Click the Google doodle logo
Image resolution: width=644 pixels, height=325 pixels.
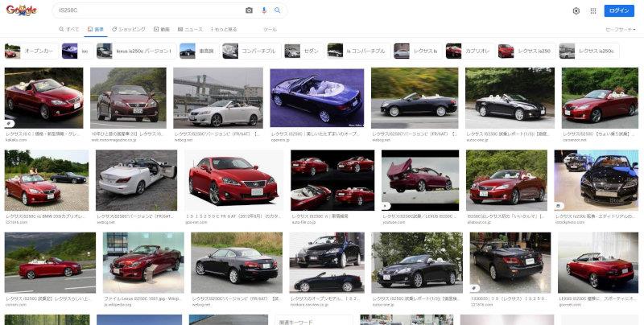22,10
